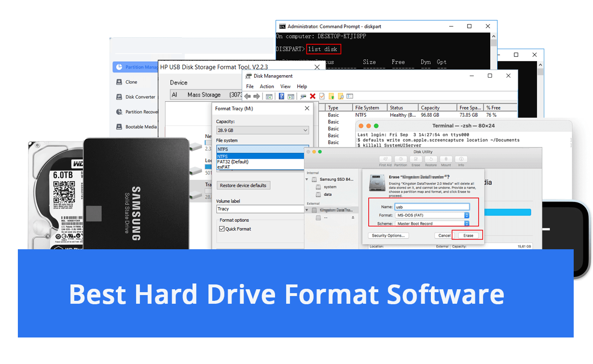Toggle the Quick Format checkbox
Image resolution: width=593 pixels, height=364 pixels.
click(222, 229)
